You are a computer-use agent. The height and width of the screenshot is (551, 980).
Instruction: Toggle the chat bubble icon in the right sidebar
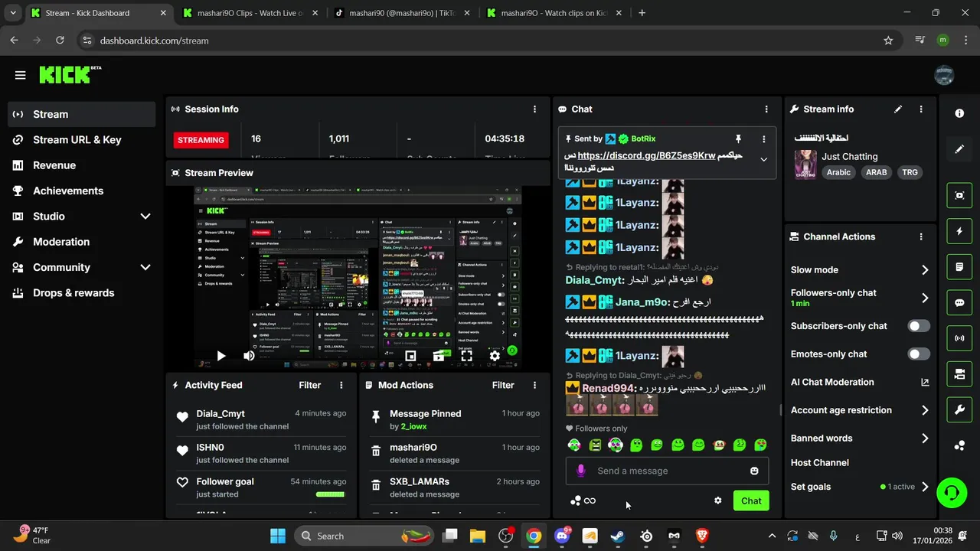tap(959, 302)
